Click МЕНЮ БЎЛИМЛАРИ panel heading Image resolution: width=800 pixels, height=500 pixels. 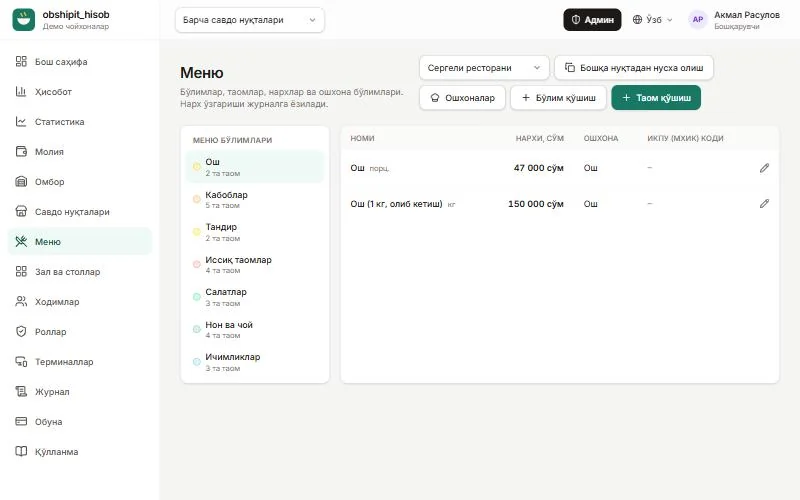[x=232, y=140]
